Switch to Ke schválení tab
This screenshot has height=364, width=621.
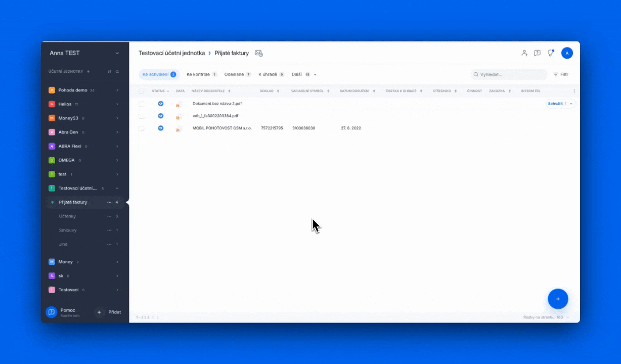point(159,74)
